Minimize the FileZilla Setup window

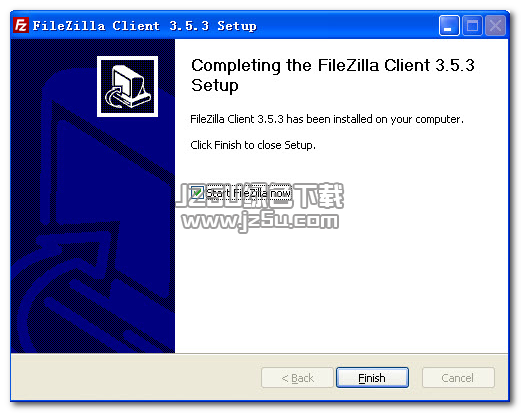point(449,25)
